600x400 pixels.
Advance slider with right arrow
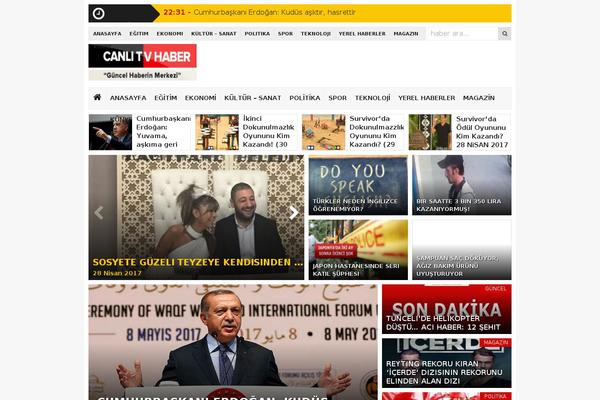(x=293, y=213)
